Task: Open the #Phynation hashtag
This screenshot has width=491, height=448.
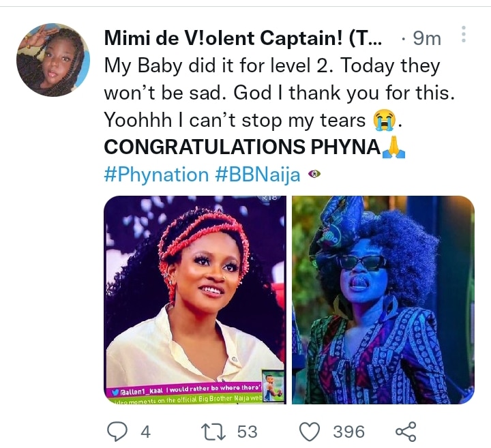Action: point(156,175)
